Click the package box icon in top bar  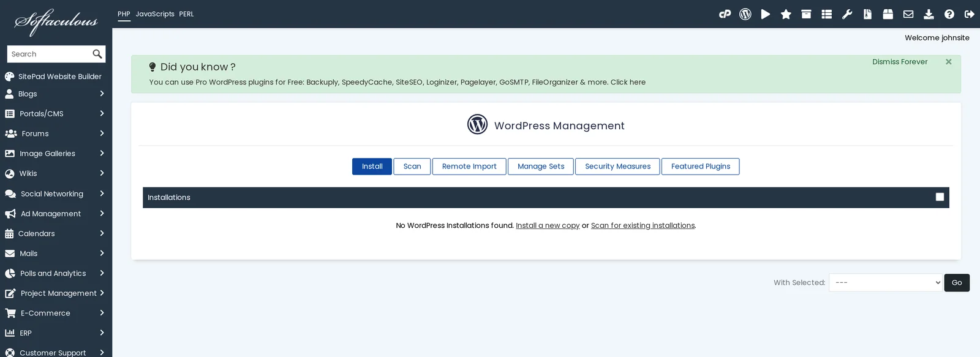coord(888,14)
